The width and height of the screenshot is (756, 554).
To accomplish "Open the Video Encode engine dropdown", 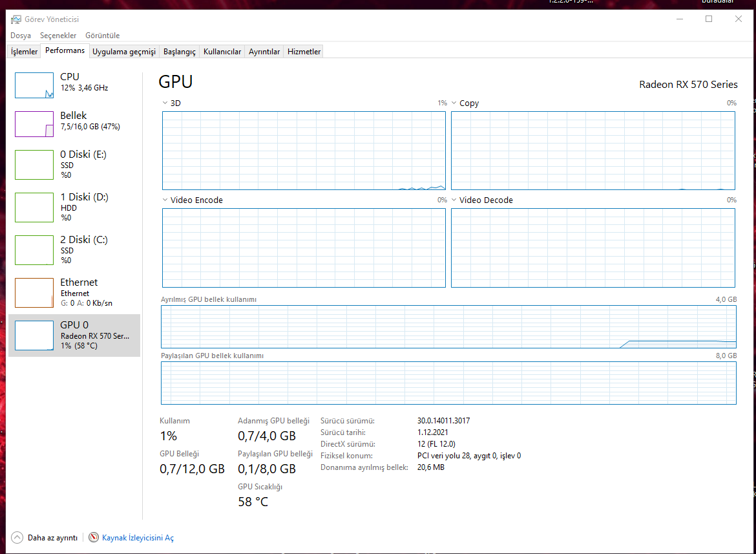I will click(165, 200).
